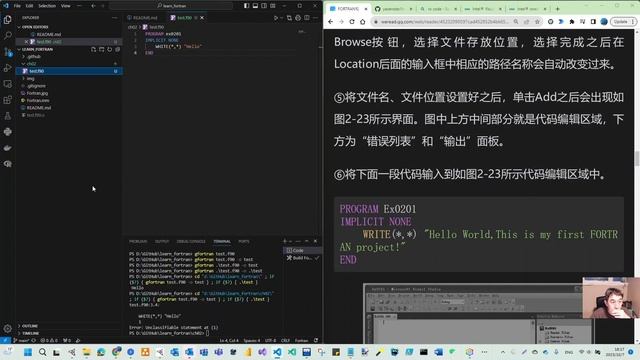Viewport: 640px width, 360px height.
Task: Switch to the Output panel tab
Action: click(162, 242)
